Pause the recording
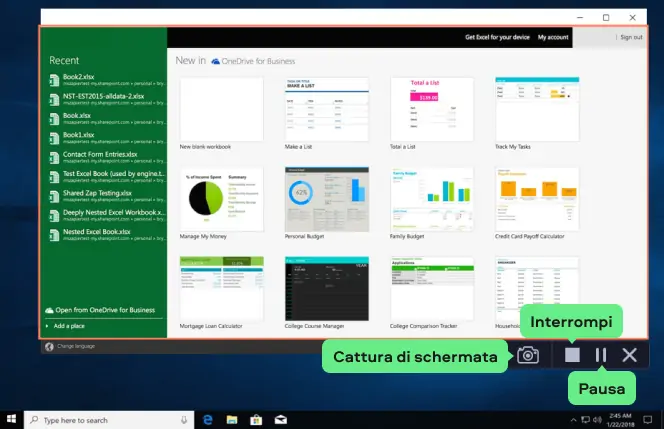 (600, 355)
